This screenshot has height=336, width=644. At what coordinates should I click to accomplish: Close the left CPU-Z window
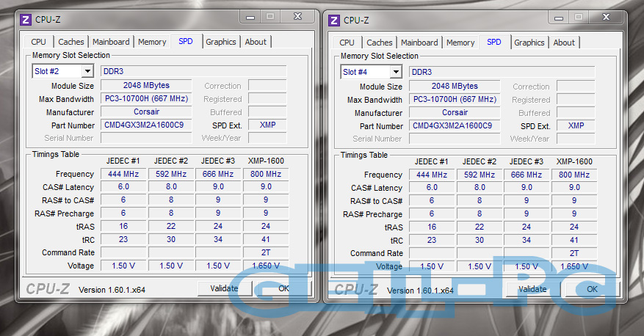coord(298,16)
